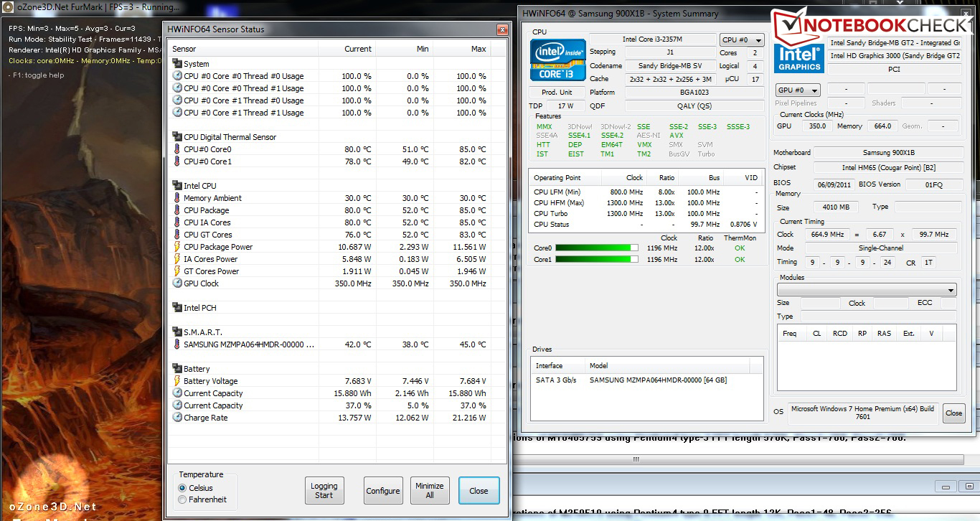Click the Min column header

pyautogui.click(x=405, y=49)
